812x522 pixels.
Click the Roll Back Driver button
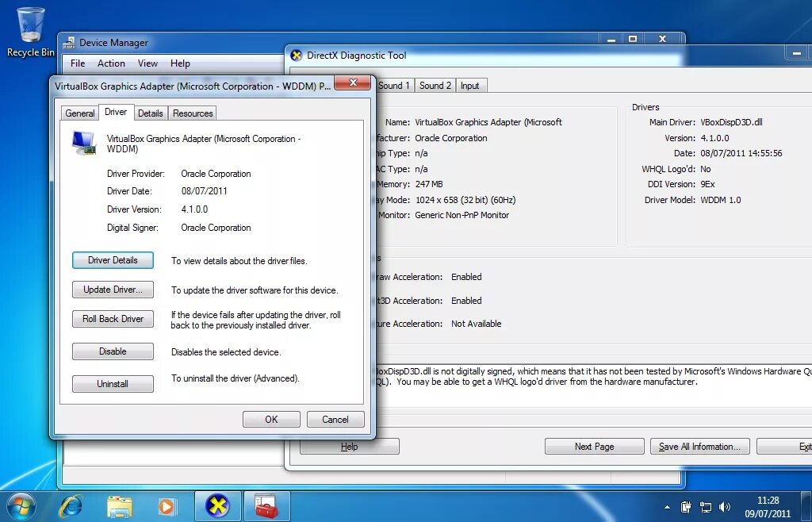[113, 319]
